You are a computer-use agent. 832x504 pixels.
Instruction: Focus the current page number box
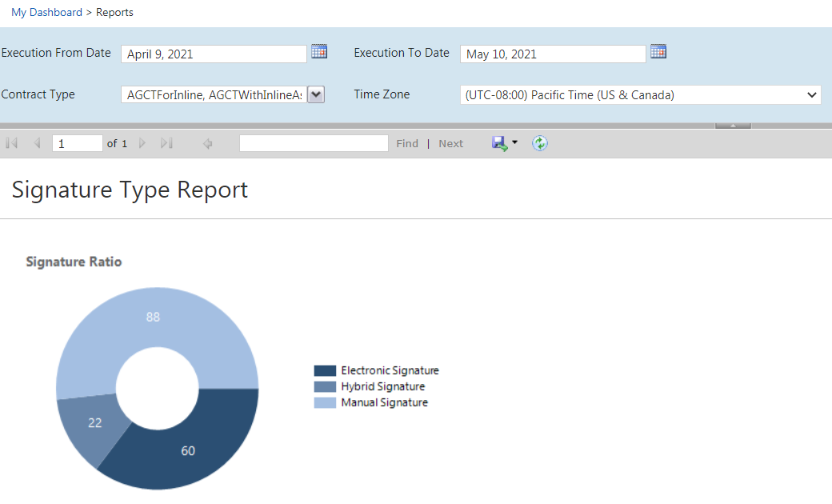tap(77, 143)
